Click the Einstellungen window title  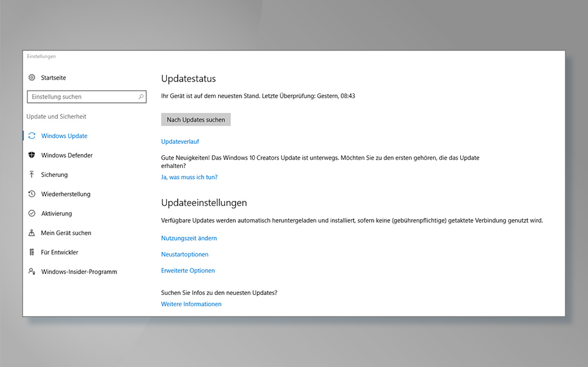click(x=41, y=57)
